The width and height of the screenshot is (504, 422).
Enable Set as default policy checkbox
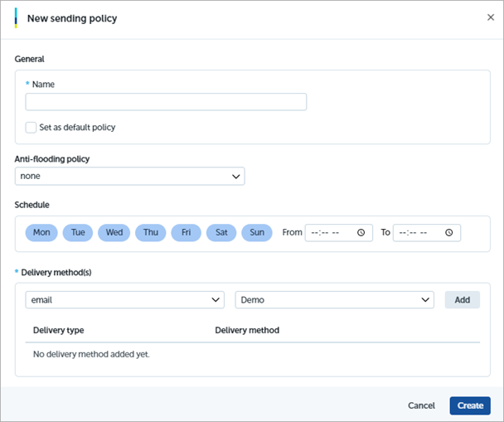31,128
